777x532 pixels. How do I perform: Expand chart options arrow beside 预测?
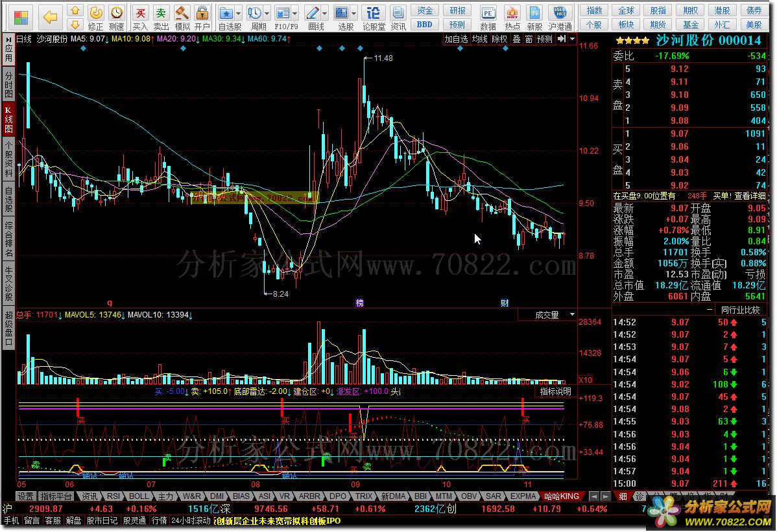pyautogui.click(x=572, y=39)
